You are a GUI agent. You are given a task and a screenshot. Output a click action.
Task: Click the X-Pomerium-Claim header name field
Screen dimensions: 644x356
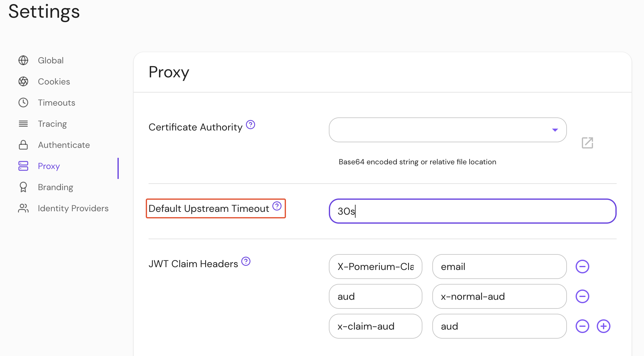click(375, 267)
